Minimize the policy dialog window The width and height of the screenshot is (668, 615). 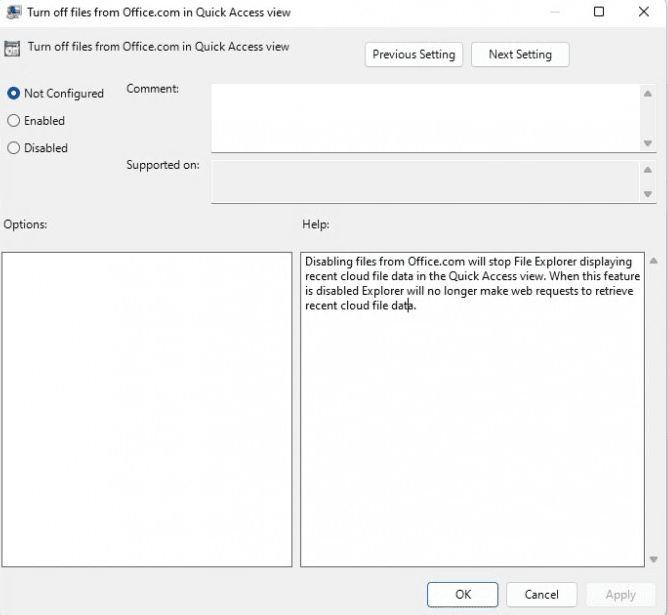[555, 11]
